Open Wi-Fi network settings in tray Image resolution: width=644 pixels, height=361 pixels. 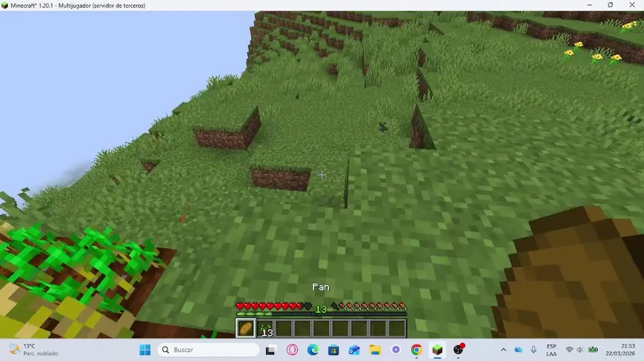coord(569,350)
